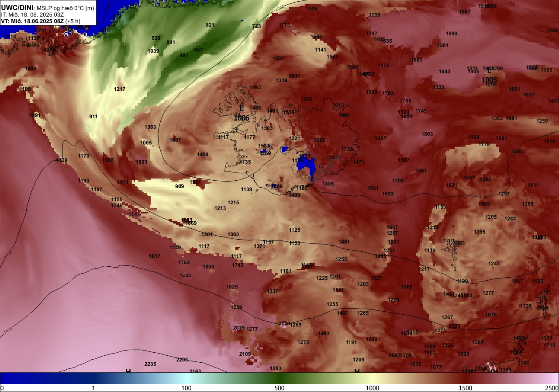Click the height value '723'
This screenshot has width=559, height=392.
[x=256, y=26]
